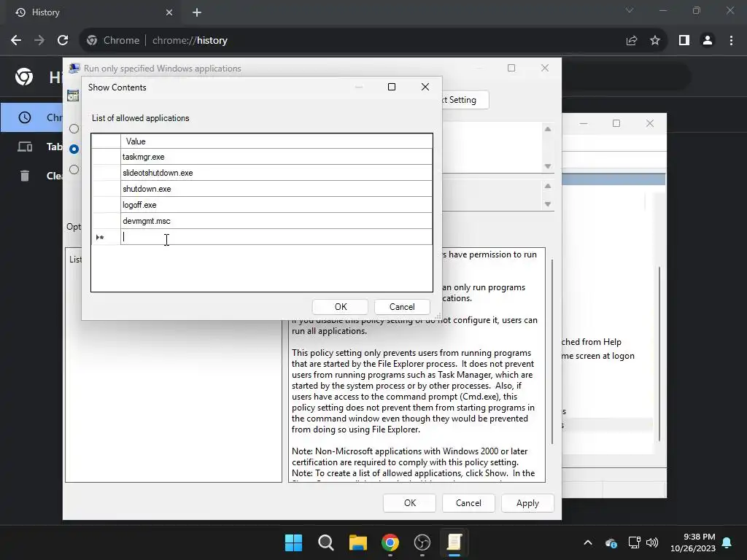Screen dimensions: 747x560
Task: Open the Chrome profile icon
Action: pyautogui.click(x=708, y=41)
